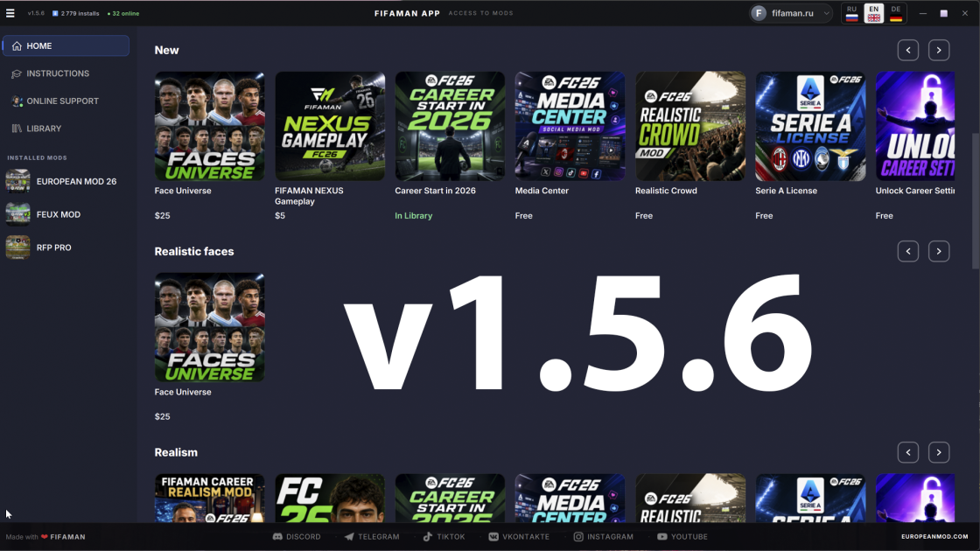Open Realistic Crowd thumbnail in New section
The image size is (980, 551).
pos(690,126)
